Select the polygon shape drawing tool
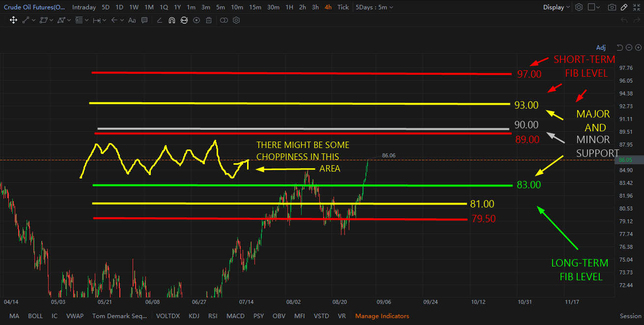 click(x=44, y=20)
